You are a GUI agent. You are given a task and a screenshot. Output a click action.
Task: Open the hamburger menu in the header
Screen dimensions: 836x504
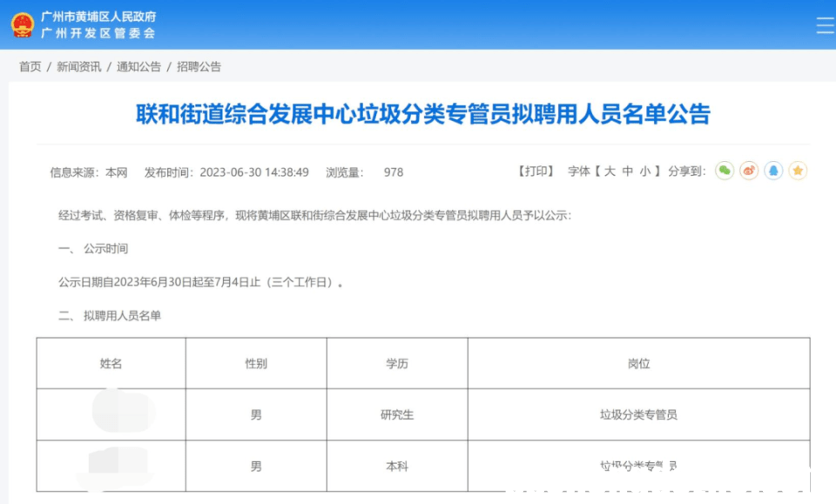824,25
